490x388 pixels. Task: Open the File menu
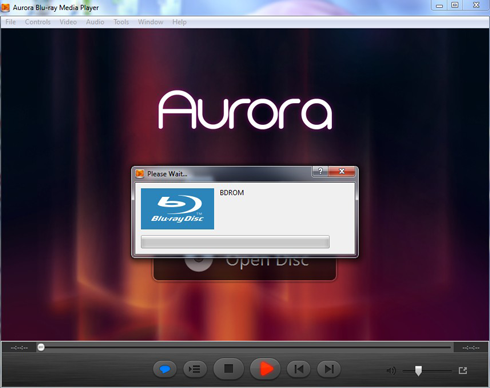11,22
